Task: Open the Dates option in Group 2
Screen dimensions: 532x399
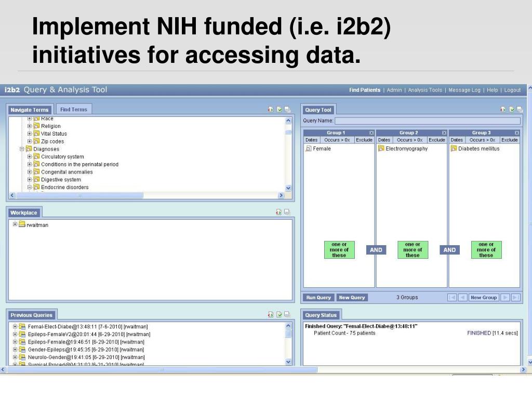Action: [x=384, y=140]
